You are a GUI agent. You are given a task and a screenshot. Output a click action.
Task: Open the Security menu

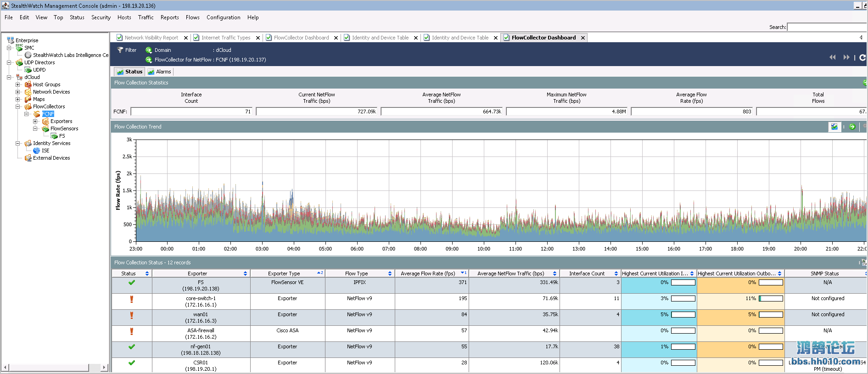click(x=101, y=17)
